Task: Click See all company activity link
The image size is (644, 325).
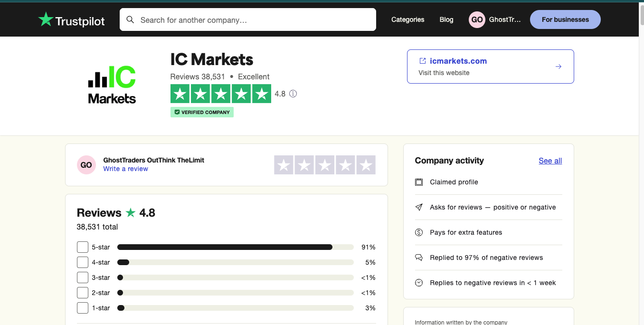Action: (550, 161)
